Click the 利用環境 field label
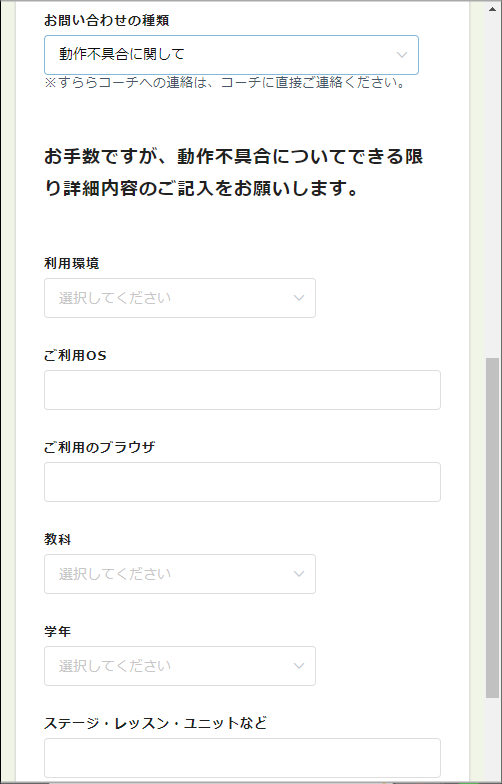Viewport: 502px width, 784px height. coord(72,264)
